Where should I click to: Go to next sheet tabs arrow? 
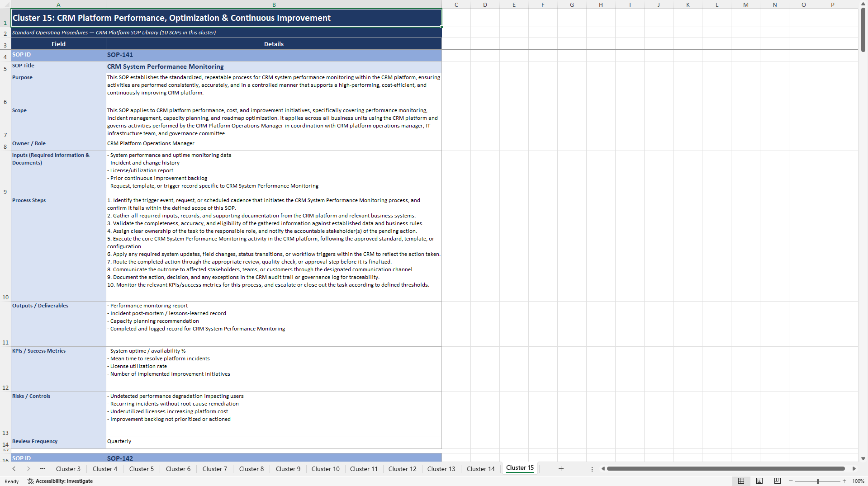click(x=28, y=469)
